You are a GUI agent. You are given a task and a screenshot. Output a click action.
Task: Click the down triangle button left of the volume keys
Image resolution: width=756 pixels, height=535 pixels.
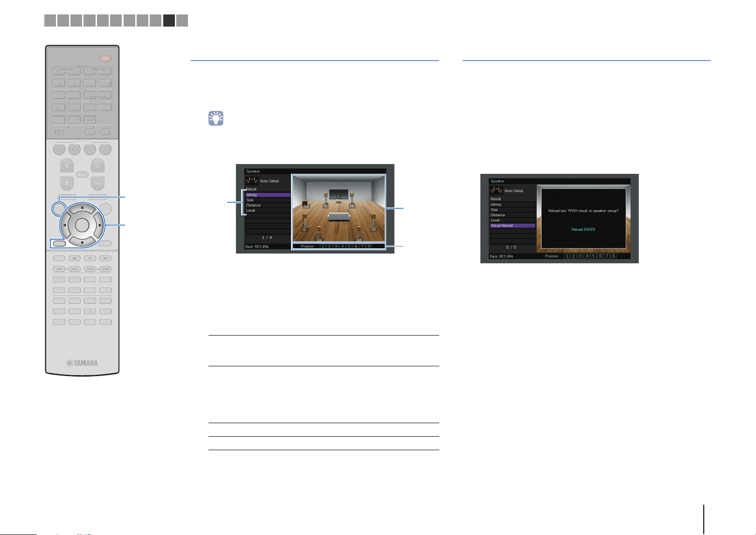pos(67,183)
